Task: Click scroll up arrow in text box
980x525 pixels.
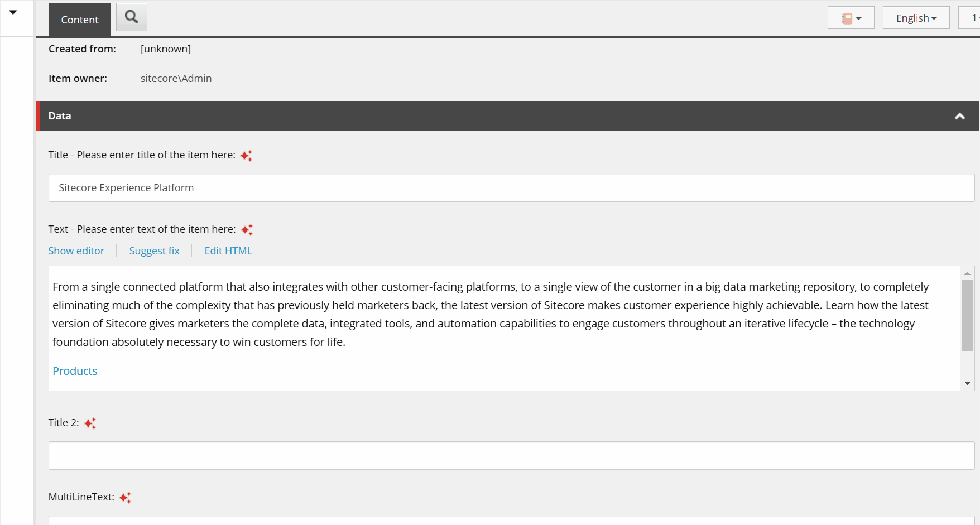Action: click(967, 273)
